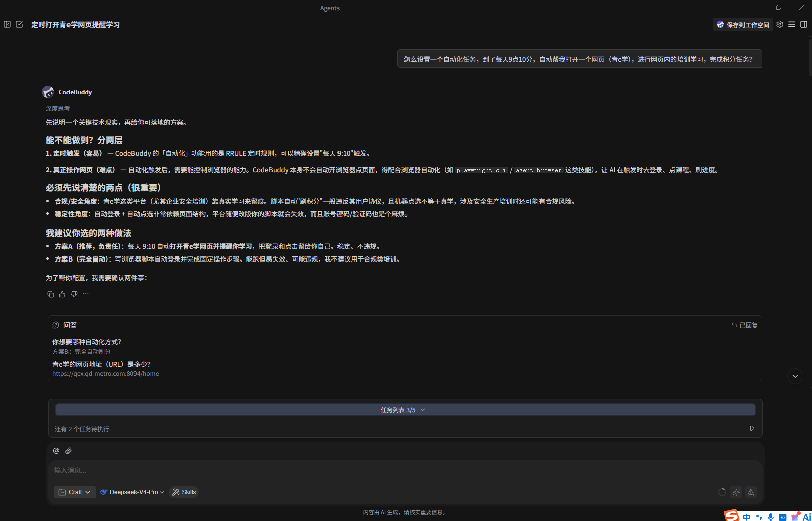Open the Skills button
Viewport: 812px width, 521px height.
coord(184,492)
